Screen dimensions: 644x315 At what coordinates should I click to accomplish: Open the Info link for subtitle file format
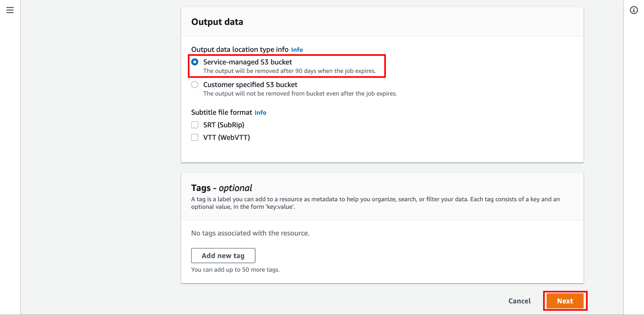tap(260, 112)
